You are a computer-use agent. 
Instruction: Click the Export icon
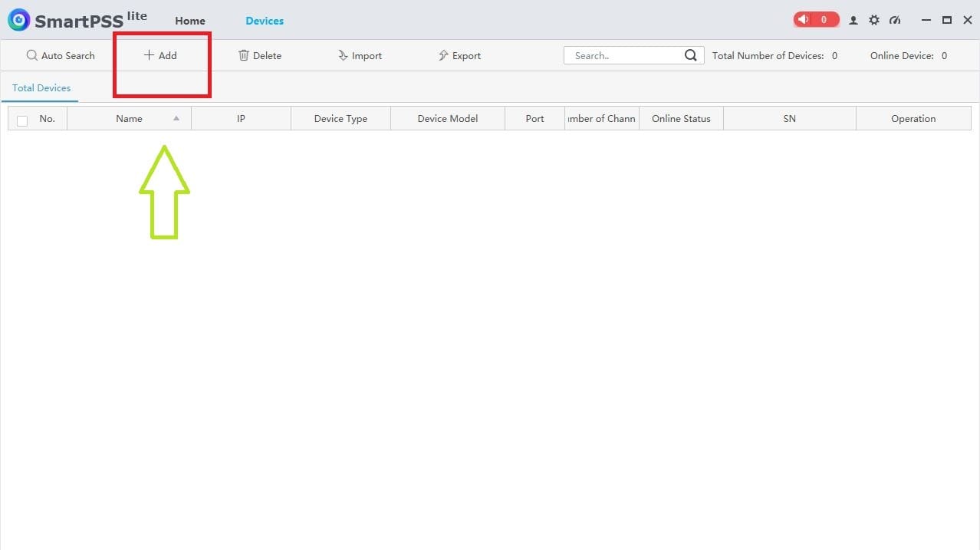[442, 55]
